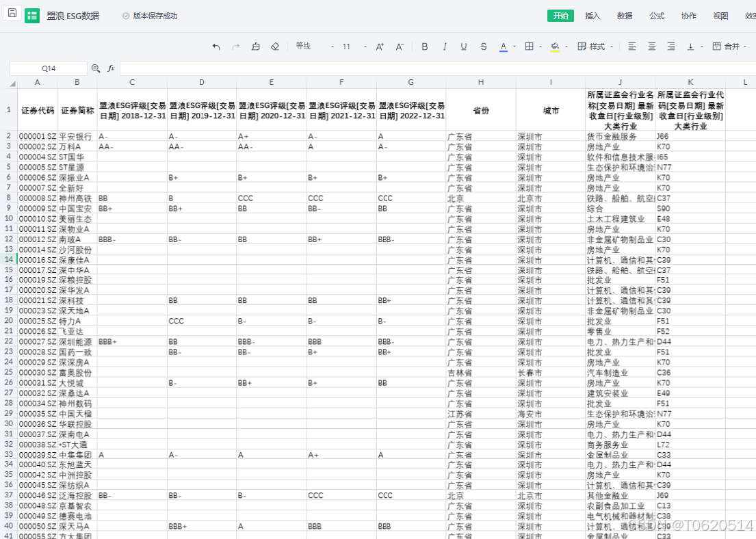Screen dimensions: 756x539
Task: Click the L72 industry code cell
Action: (690, 445)
